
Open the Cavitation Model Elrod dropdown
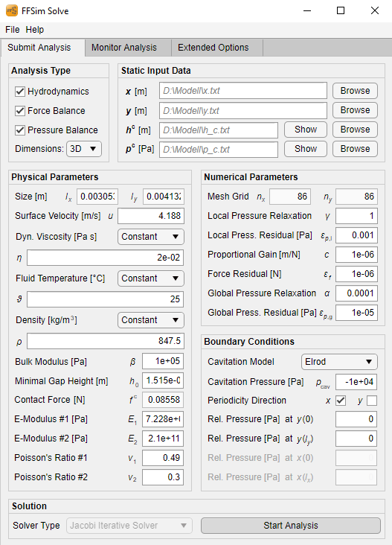(339, 362)
